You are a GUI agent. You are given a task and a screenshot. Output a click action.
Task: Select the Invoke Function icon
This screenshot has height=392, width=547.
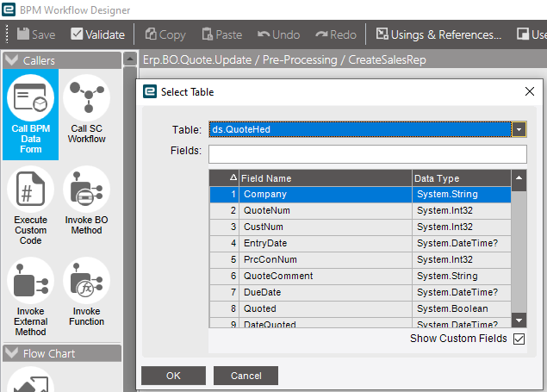(x=86, y=281)
